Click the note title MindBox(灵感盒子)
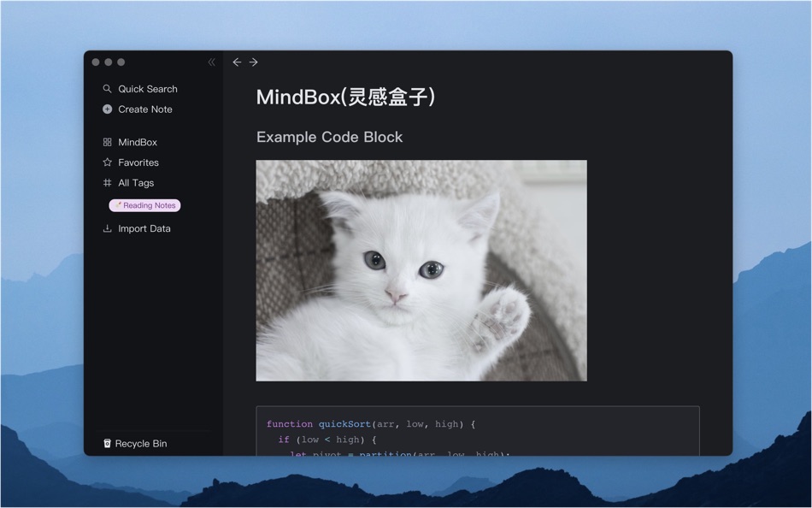This screenshot has height=508, width=812. [x=345, y=97]
